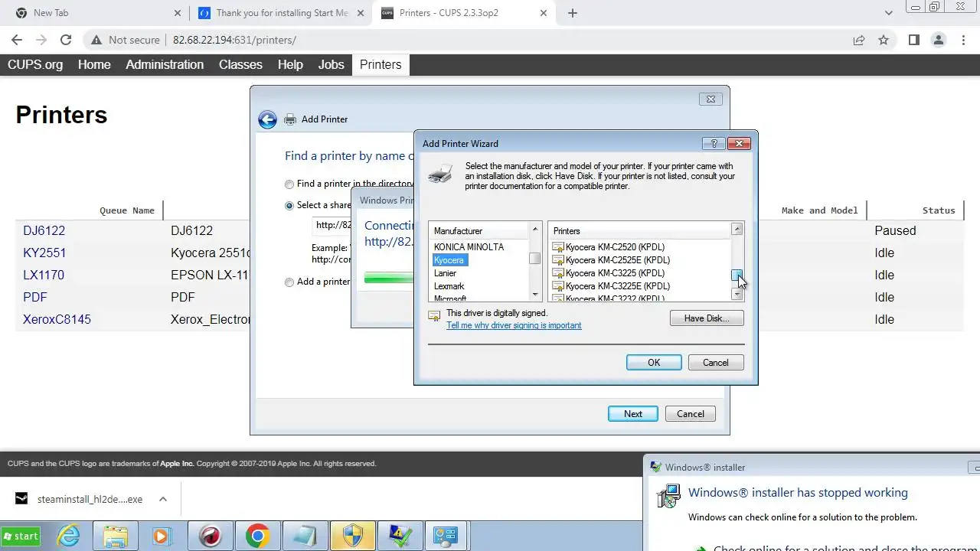Click Printers list scroll up arrow
Screen dimensions: 980x551
click(x=737, y=230)
